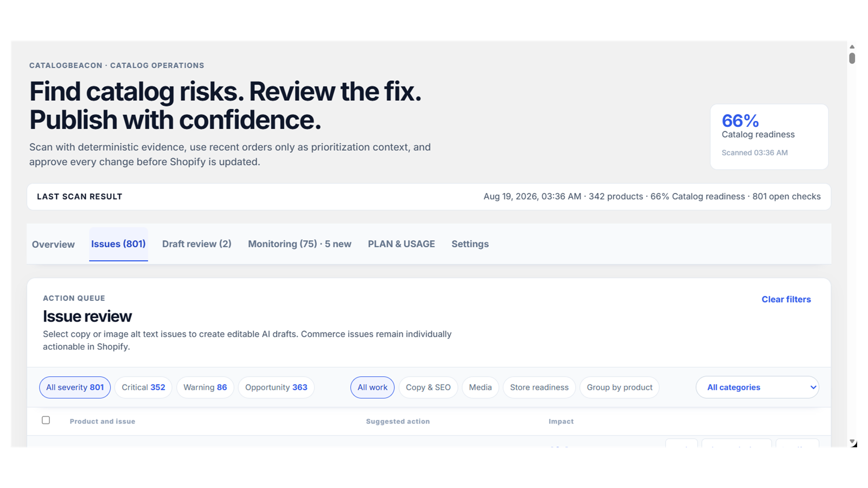This screenshot has width=868, height=488.
Task: Click the vertical scrollbar thumb
Action: [852, 58]
